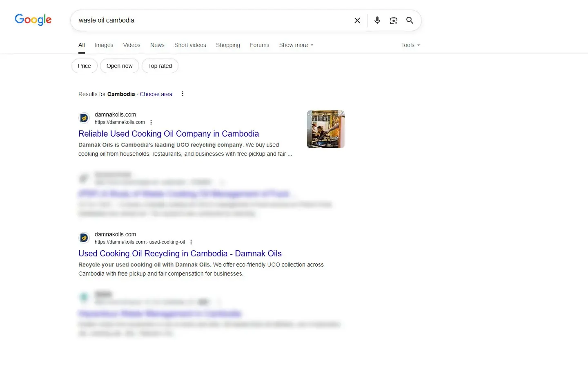
Task: Expand the Show more tabs menu
Action: [x=296, y=45]
